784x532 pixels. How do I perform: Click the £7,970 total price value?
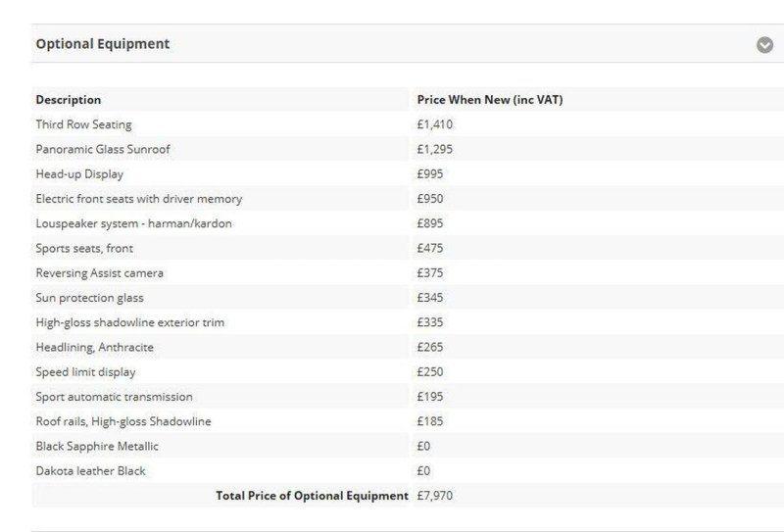(434, 496)
